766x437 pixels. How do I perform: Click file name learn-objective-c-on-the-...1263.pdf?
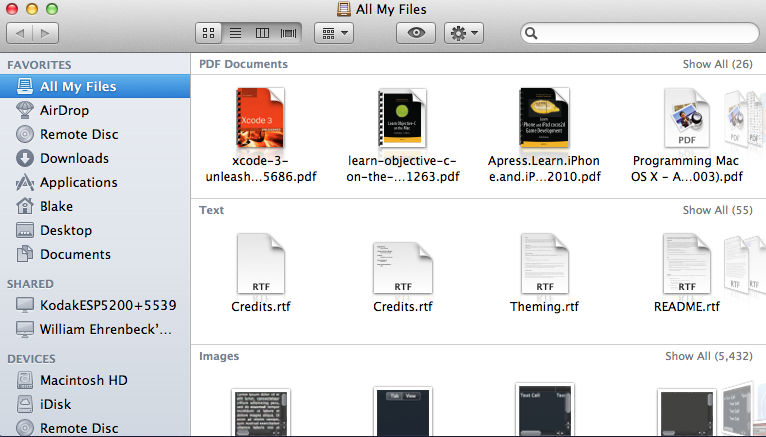(x=403, y=168)
